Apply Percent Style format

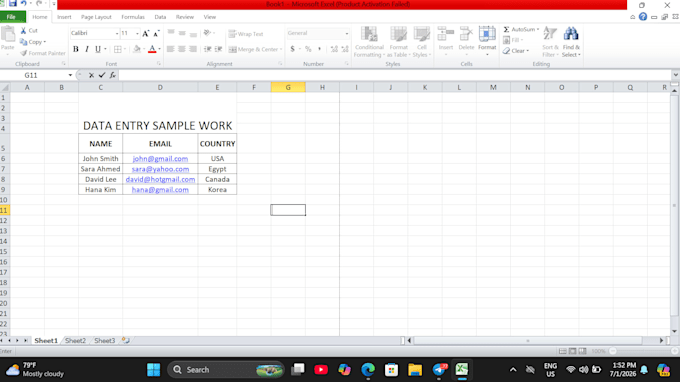308,49
